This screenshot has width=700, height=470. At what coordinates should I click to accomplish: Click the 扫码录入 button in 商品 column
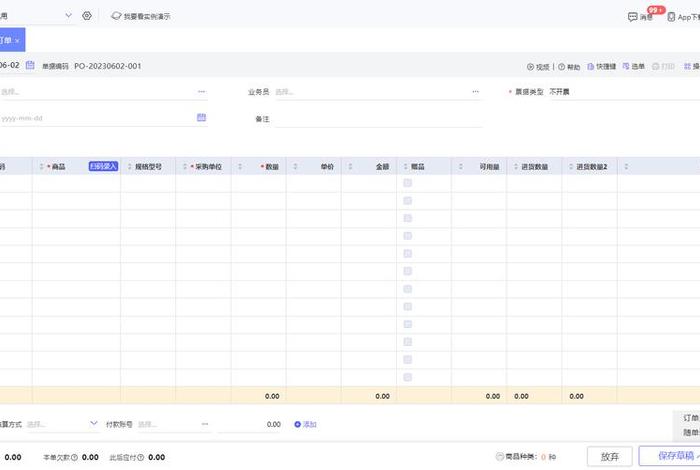pos(103,167)
